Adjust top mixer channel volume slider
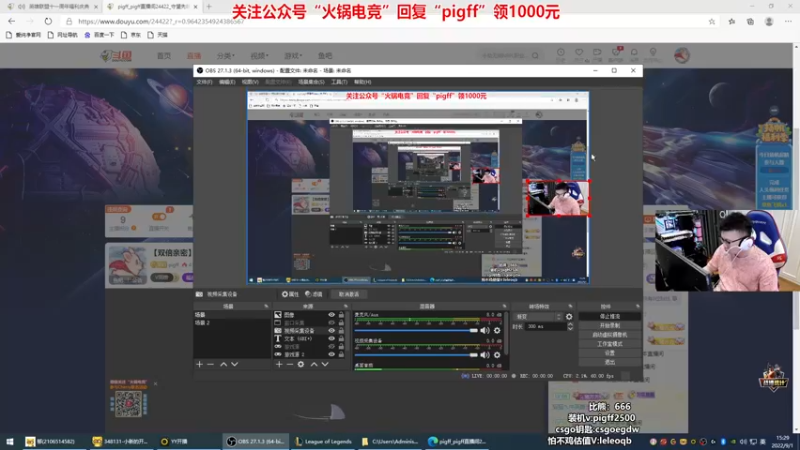This screenshot has height=450, width=800. tap(416, 331)
